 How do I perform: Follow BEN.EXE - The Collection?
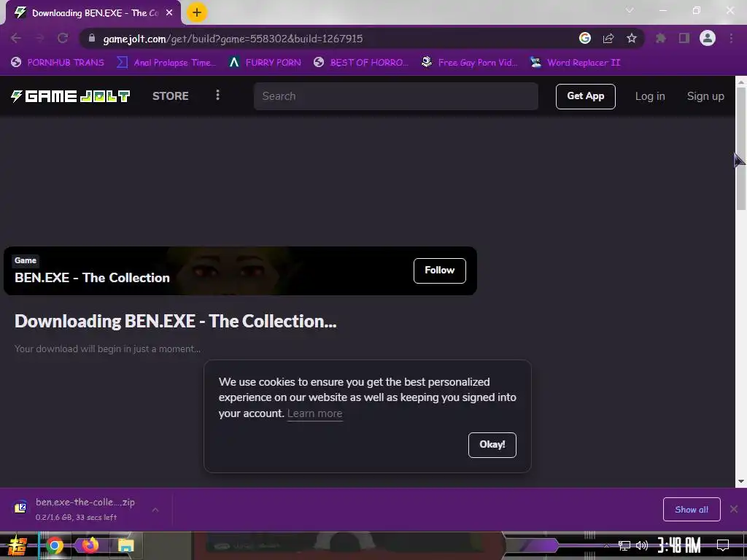click(439, 271)
